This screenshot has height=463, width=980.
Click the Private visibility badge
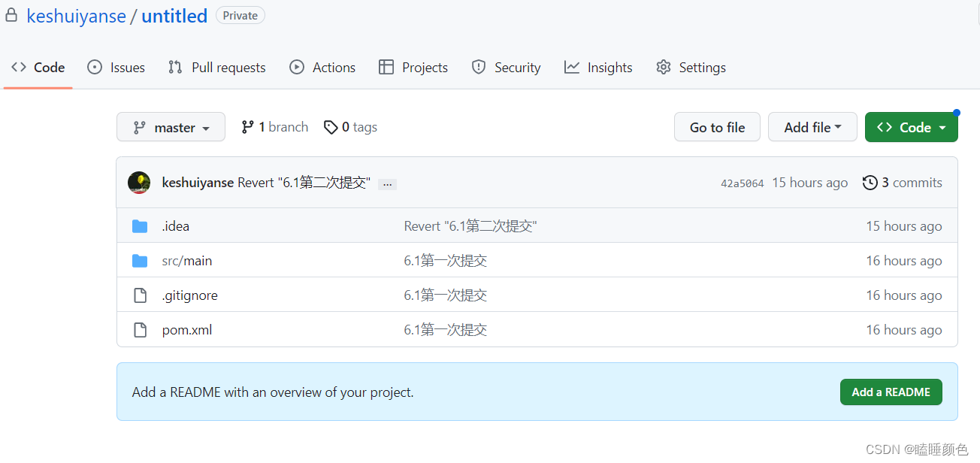pos(240,15)
